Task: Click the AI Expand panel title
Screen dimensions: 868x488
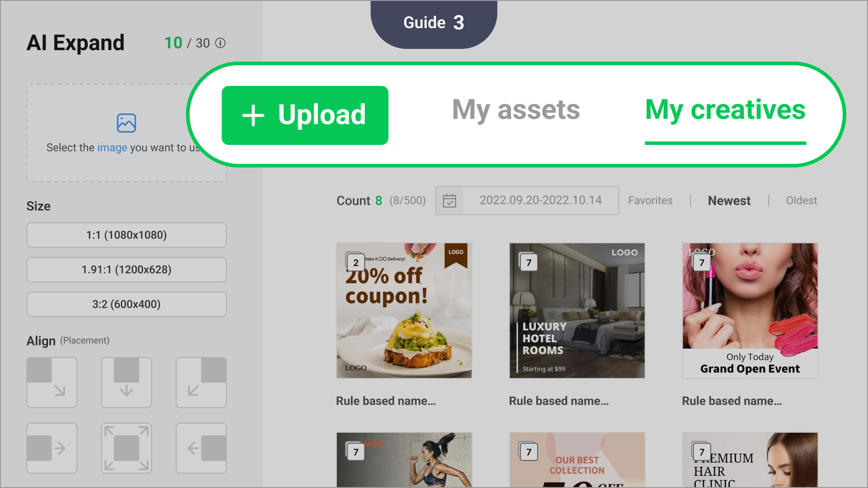Action: (x=76, y=43)
